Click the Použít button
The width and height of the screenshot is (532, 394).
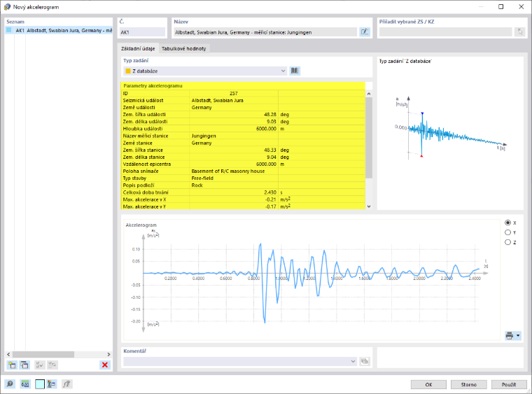(x=509, y=384)
